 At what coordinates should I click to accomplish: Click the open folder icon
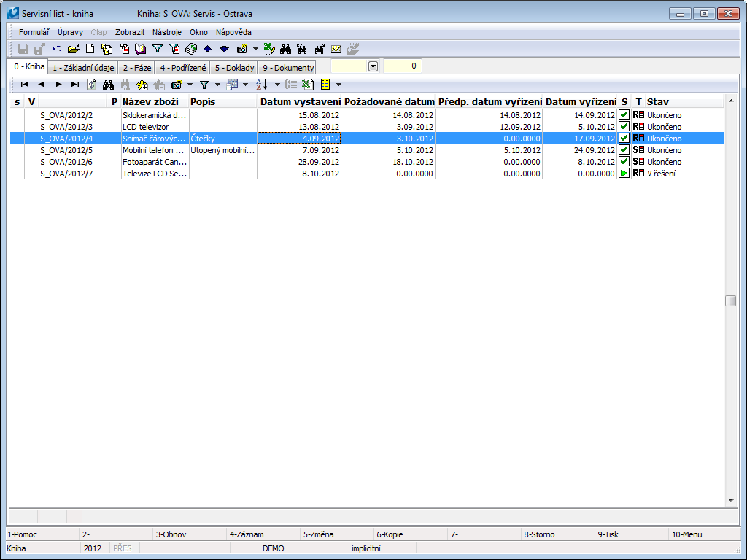pos(74,49)
